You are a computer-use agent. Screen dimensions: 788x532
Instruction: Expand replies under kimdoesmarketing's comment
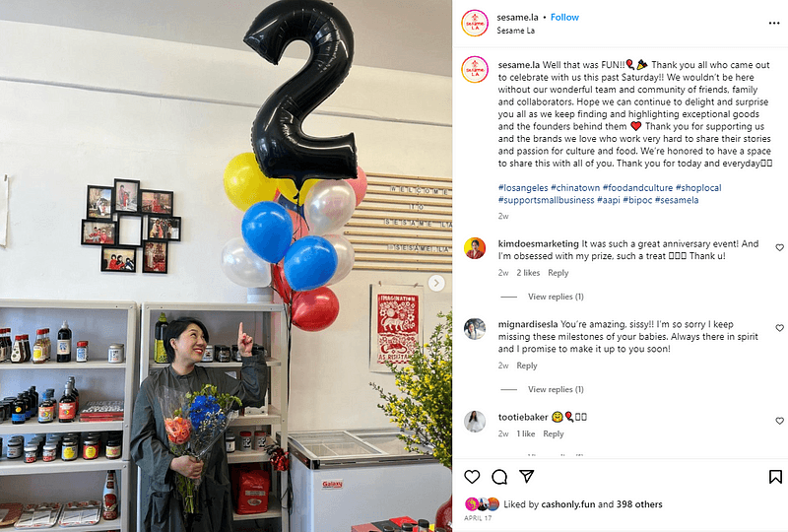(x=556, y=297)
